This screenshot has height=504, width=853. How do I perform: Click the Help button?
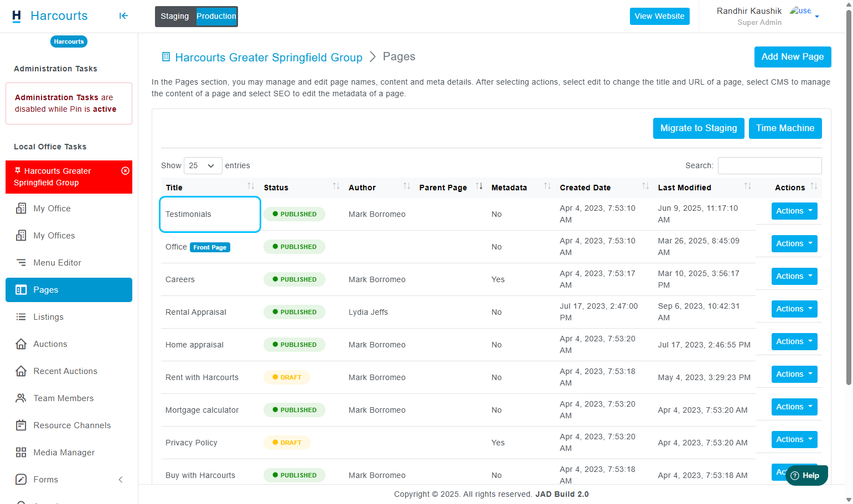click(x=807, y=475)
